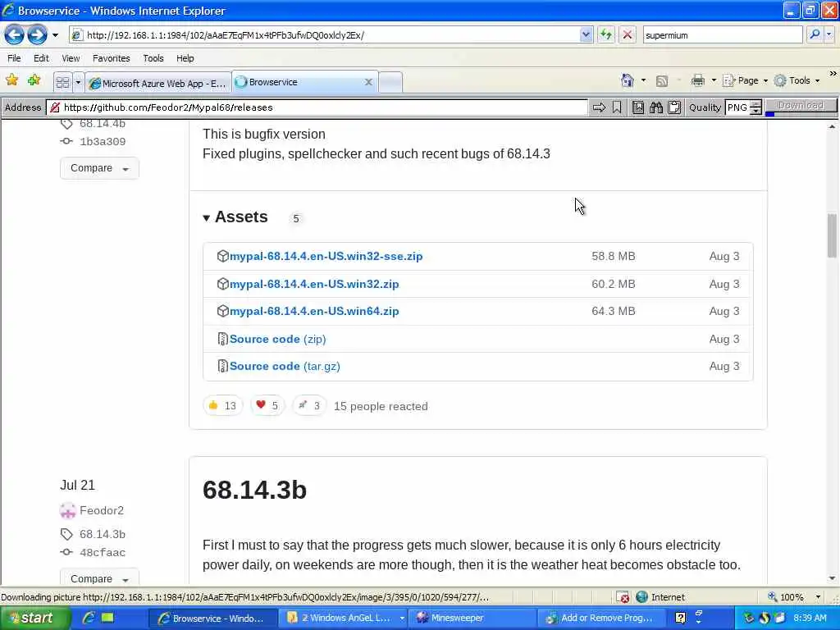Download Source code (zip)
Image resolution: width=840 pixels, height=630 pixels.
point(277,339)
